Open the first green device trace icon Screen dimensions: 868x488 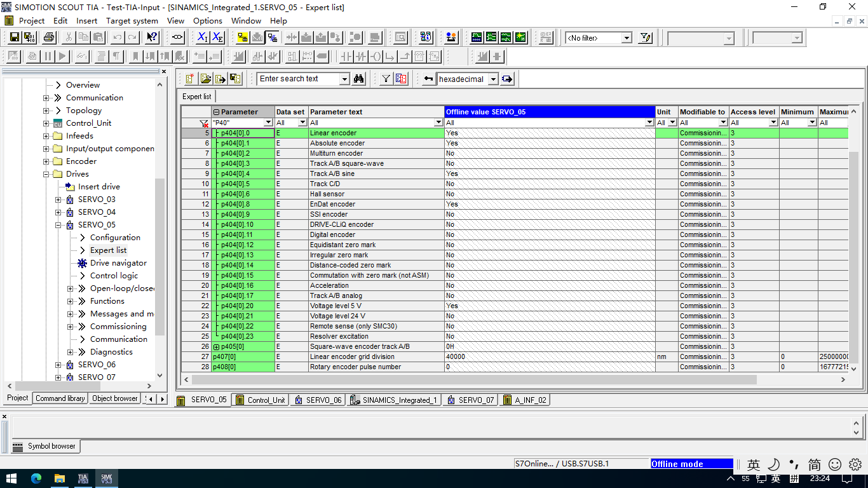tap(477, 37)
